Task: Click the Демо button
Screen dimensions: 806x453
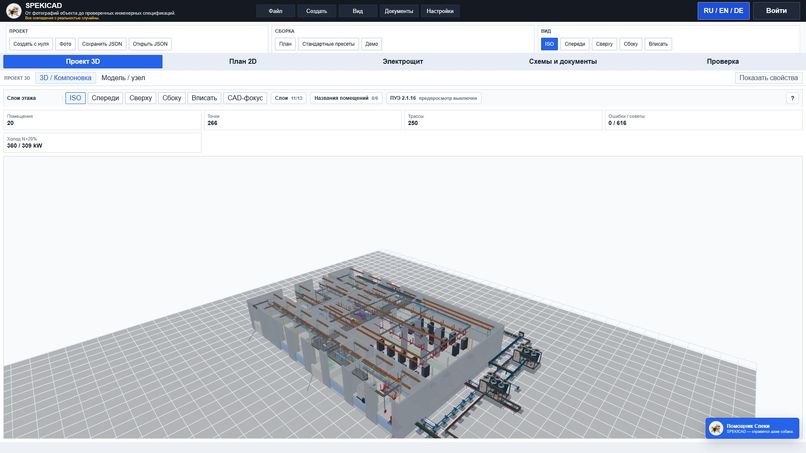Action: tap(372, 44)
